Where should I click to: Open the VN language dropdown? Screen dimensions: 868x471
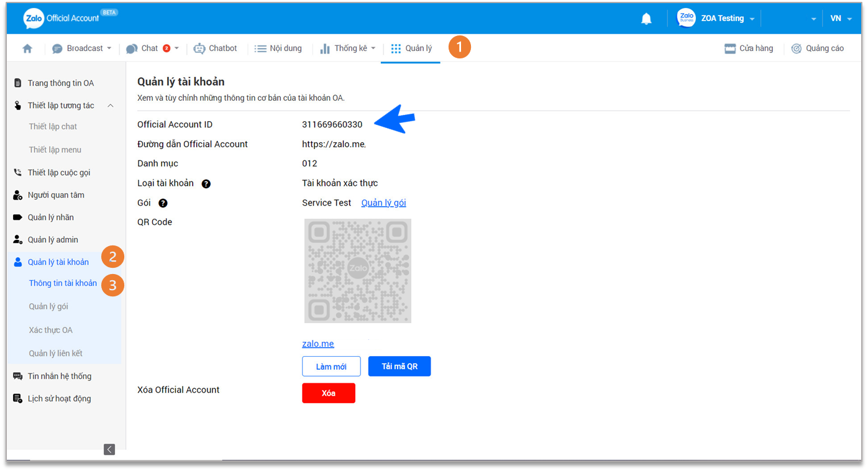[x=840, y=19]
